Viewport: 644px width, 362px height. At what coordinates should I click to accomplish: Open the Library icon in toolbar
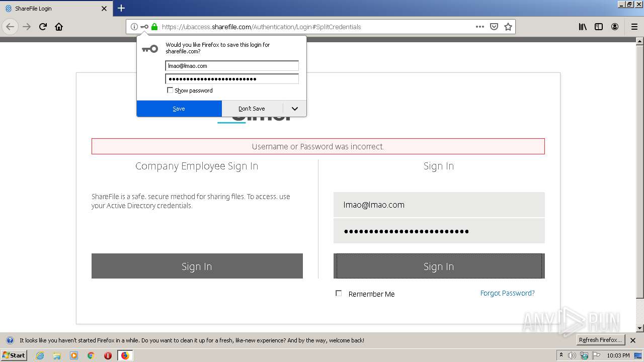point(583,27)
